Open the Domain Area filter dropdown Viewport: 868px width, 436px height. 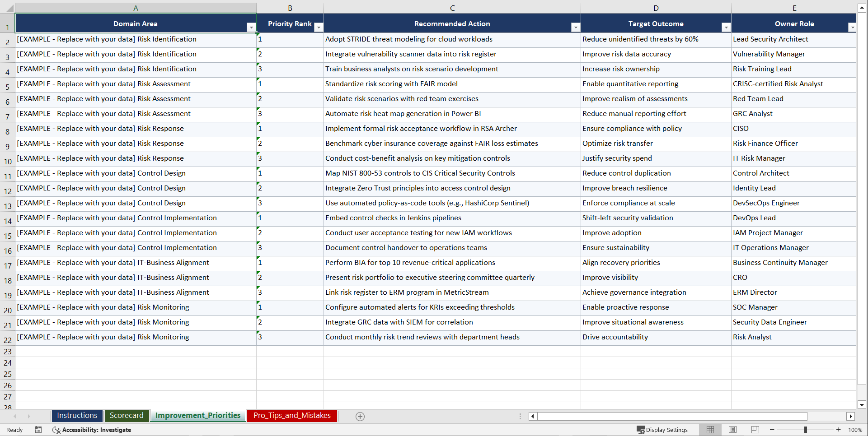point(251,27)
